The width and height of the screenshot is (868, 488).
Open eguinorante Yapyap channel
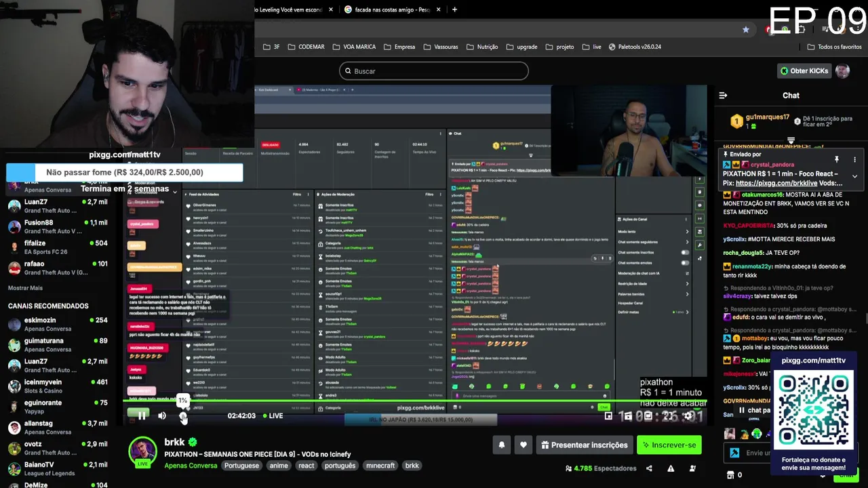click(x=58, y=407)
